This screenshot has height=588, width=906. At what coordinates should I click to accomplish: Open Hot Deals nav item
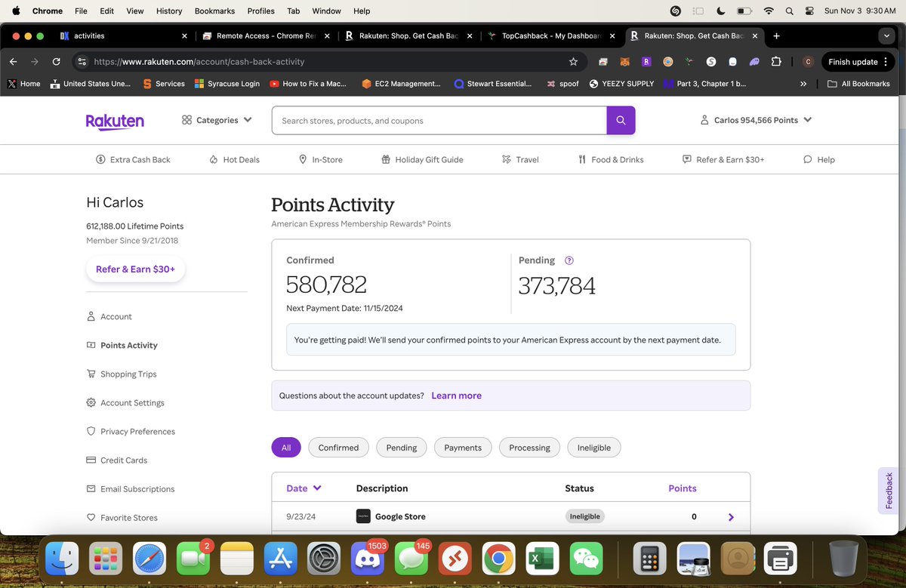pyautogui.click(x=234, y=159)
